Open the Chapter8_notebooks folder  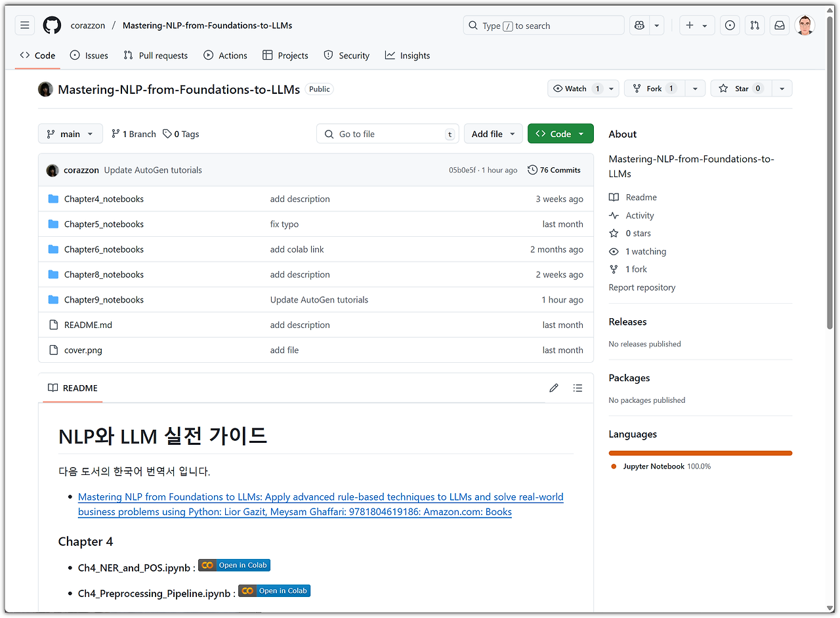tap(104, 275)
